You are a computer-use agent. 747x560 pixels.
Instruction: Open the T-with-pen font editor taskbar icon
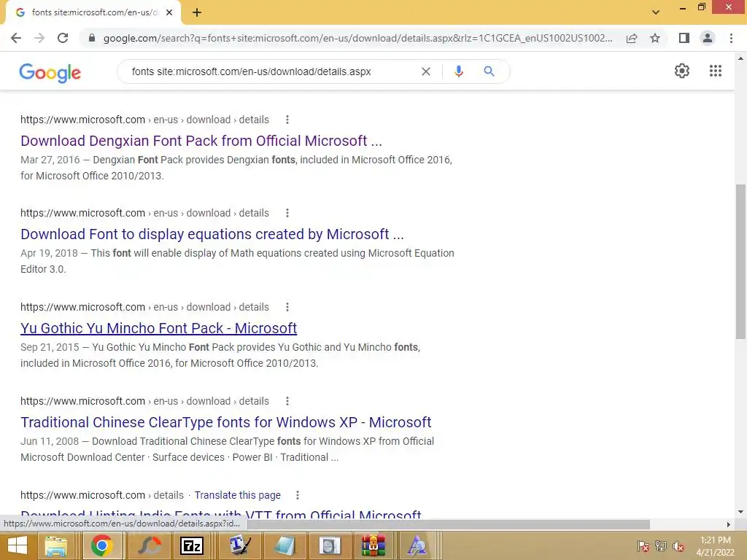coord(239,546)
